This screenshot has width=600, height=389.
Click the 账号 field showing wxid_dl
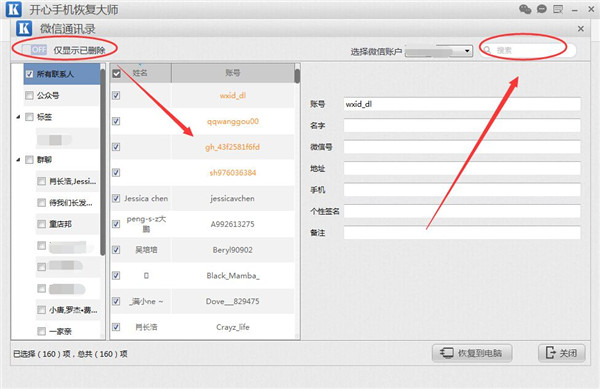[x=462, y=104]
